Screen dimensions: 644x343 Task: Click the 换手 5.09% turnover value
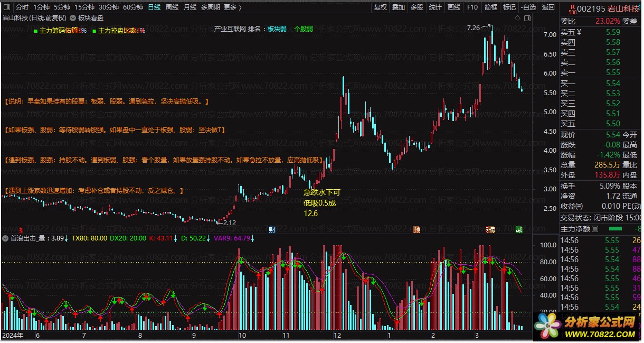click(609, 186)
